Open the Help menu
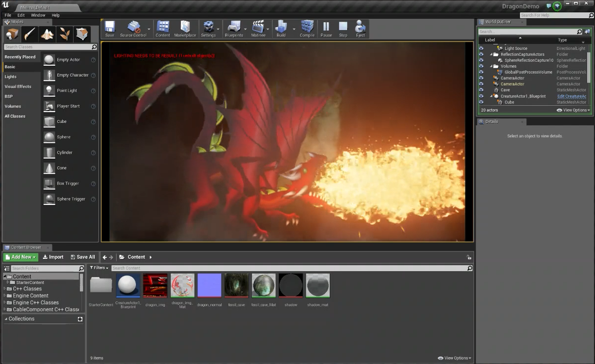This screenshot has width=595, height=364. 56,15
